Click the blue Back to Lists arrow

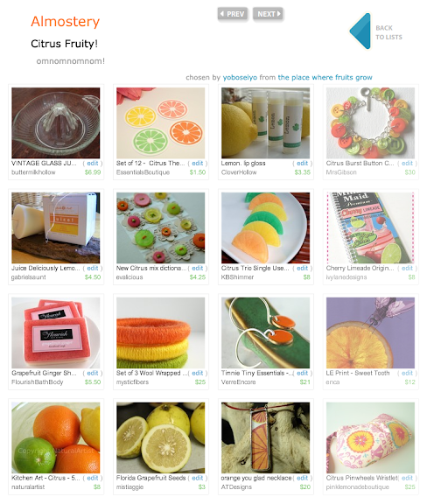tap(360, 31)
